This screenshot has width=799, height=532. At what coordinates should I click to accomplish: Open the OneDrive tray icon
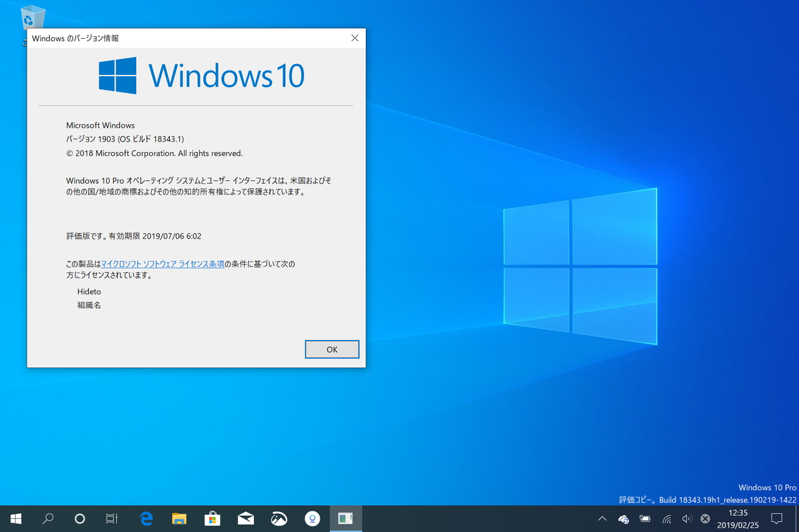(623, 518)
